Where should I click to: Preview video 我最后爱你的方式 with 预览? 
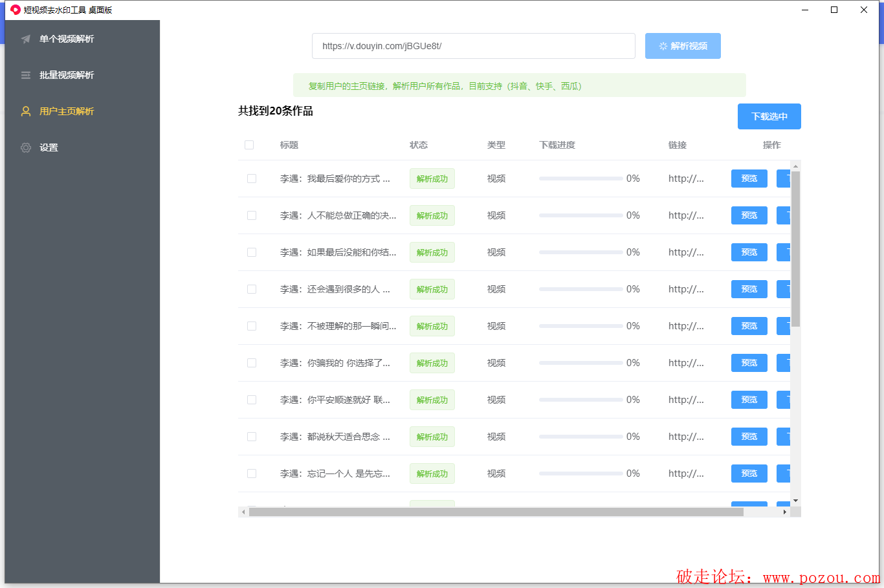pyautogui.click(x=749, y=179)
